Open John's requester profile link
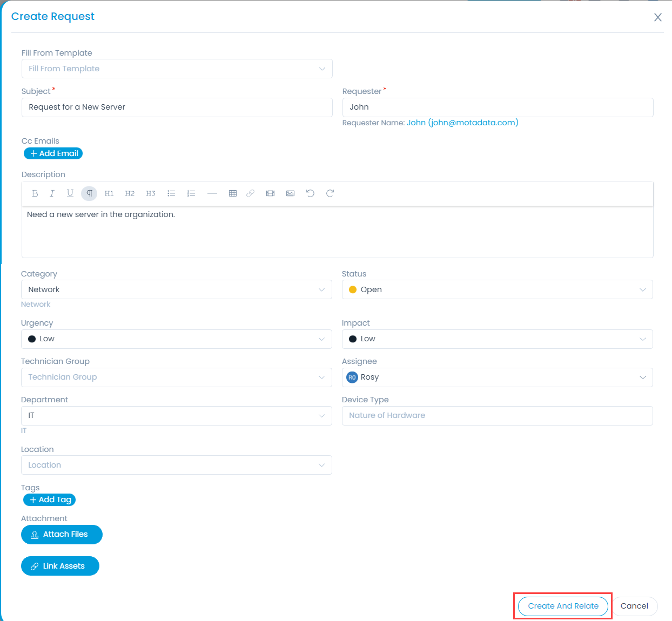Image resolution: width=672 pixels, height=621 pixels. click(462, 123)
